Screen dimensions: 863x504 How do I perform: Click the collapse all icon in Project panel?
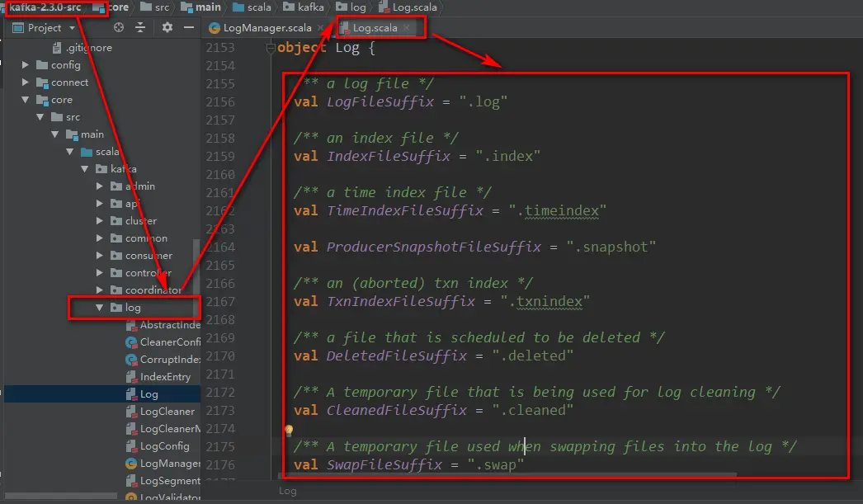(x=140, y=27)
